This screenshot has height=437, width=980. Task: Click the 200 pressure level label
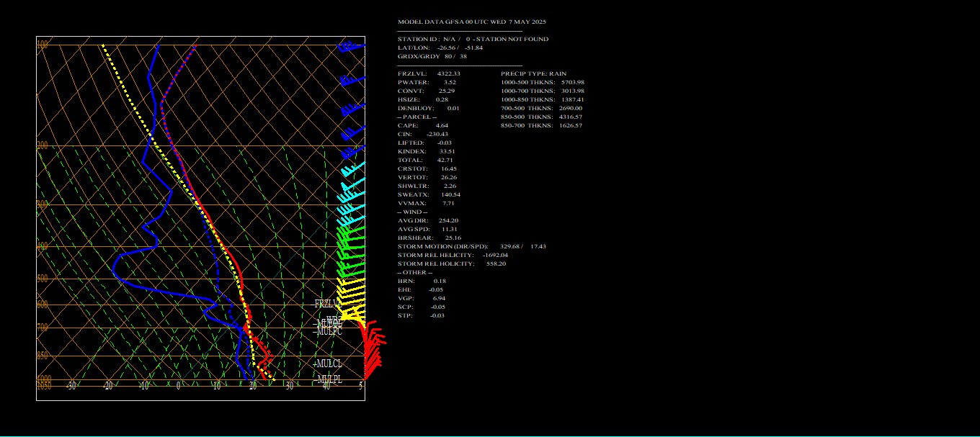click(x=43, y=146)
